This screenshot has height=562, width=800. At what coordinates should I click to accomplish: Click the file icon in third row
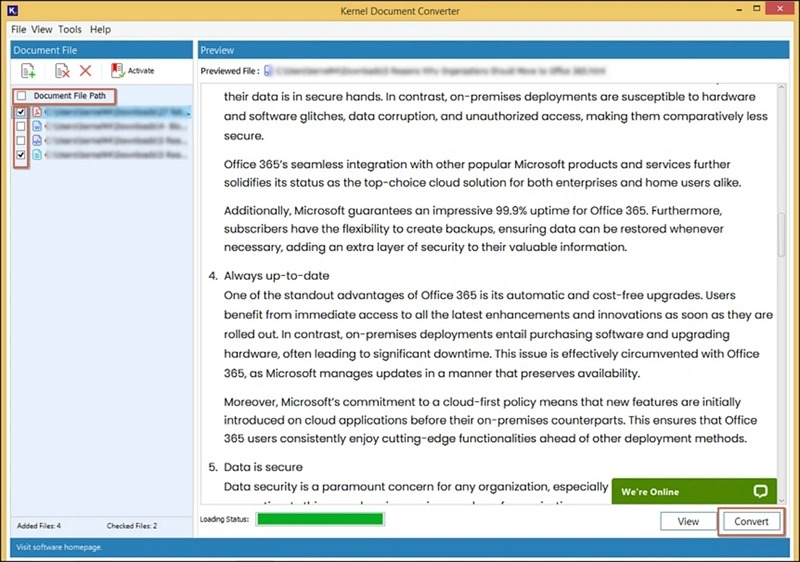click(x=36, y=142)
